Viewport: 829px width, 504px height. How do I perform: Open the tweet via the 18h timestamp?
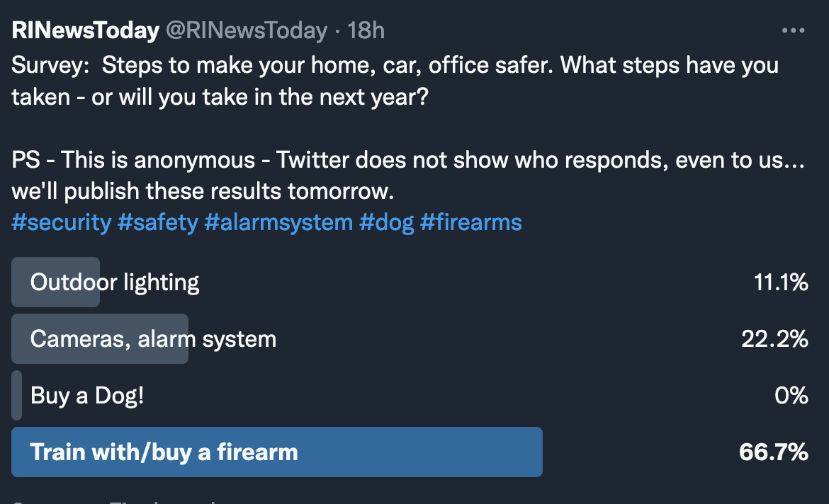(x=368, y=30)
